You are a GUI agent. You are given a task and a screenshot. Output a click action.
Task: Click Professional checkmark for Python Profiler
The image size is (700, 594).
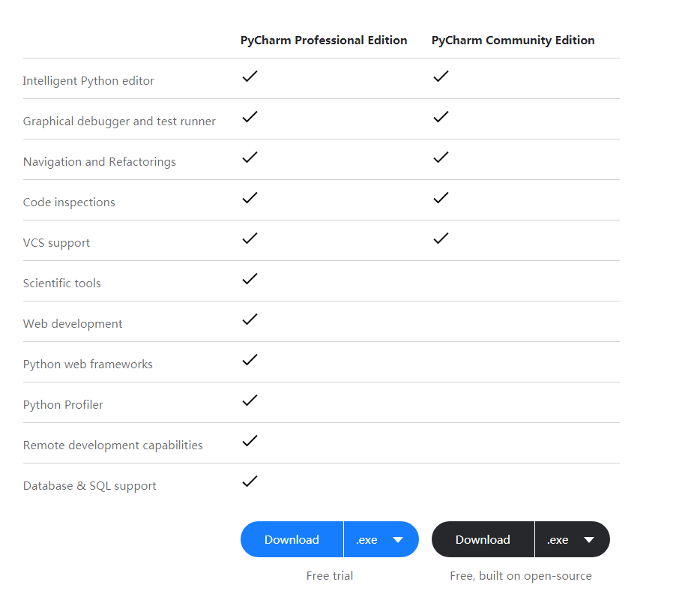250,400
